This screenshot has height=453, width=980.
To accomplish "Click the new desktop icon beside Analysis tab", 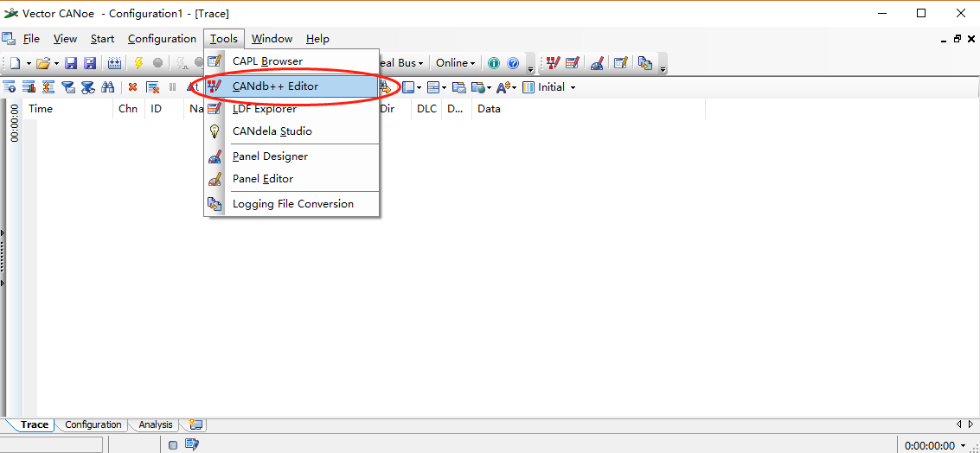I will coord(195,424).
